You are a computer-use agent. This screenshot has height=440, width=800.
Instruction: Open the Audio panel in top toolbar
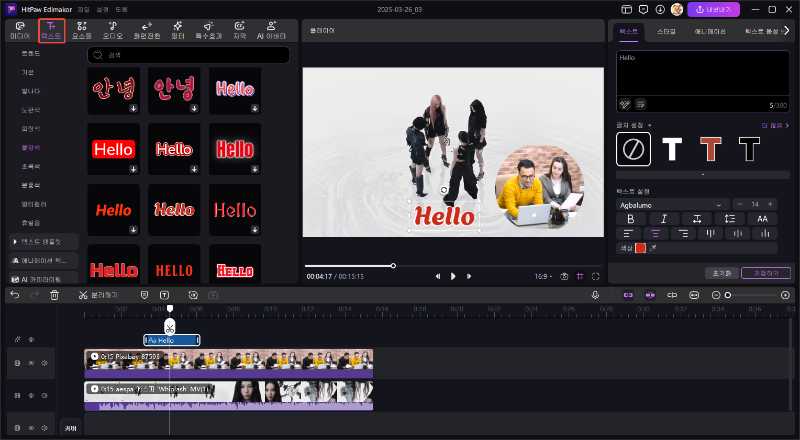pyautogui.click(x=113, y=31)
